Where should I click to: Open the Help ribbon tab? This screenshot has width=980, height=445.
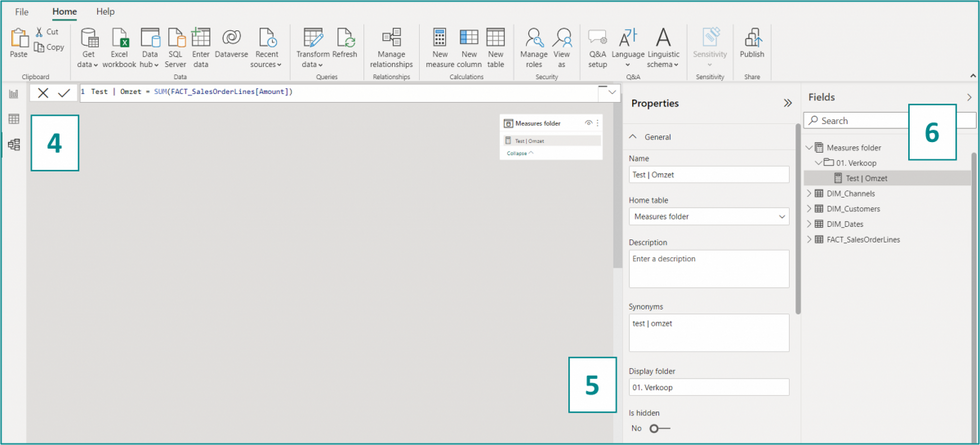pos(106,11)
